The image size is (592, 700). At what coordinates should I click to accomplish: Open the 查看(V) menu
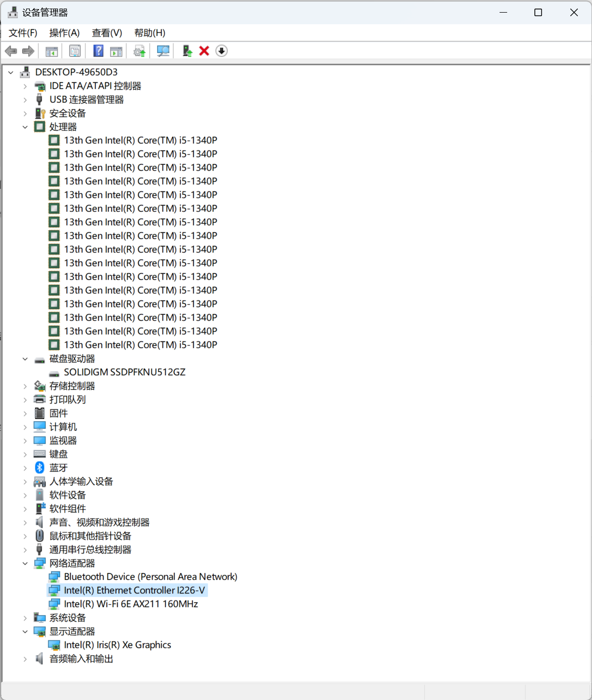pos(107,33)
